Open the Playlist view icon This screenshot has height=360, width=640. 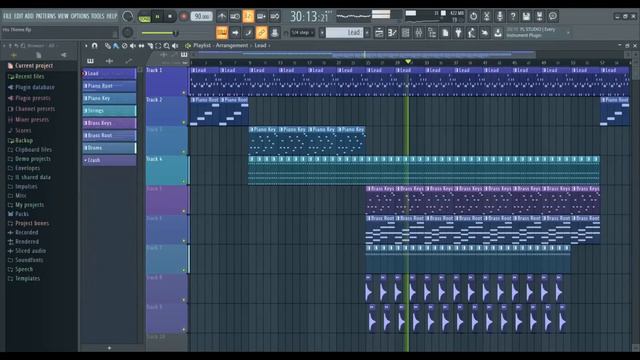point(379,33)
